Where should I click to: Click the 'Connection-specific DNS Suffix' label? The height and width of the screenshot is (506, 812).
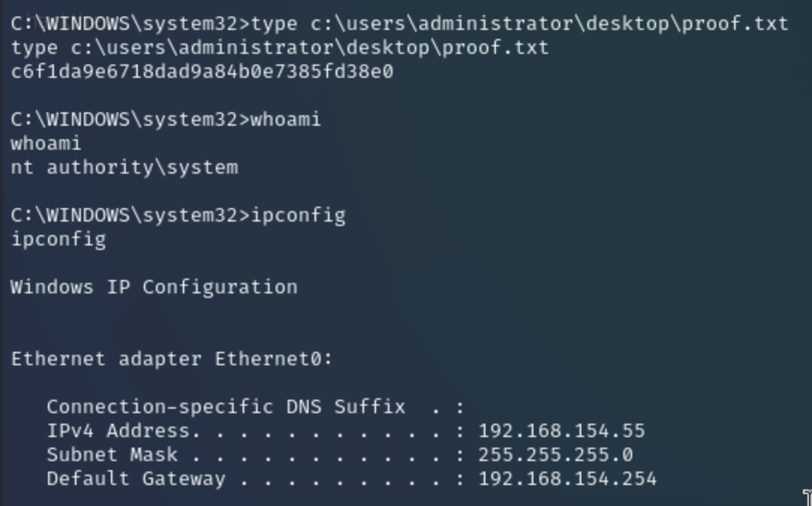coord(225,407)
